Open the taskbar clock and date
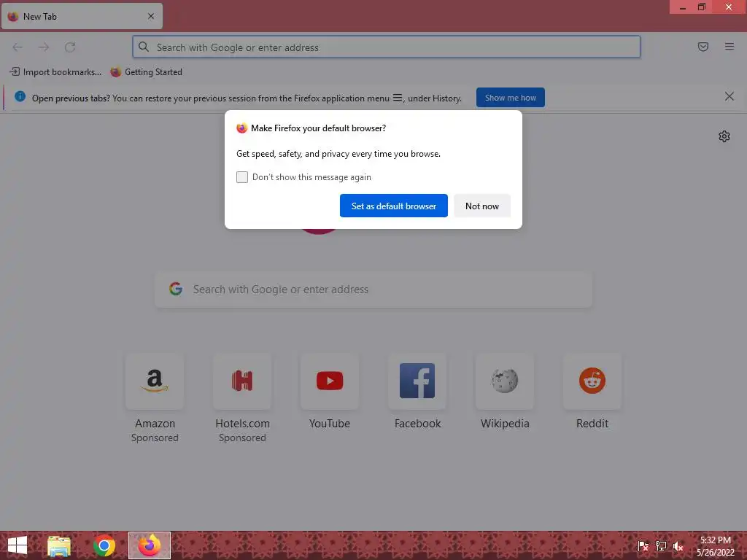747x560 pixels. click(x=716, y=546)
